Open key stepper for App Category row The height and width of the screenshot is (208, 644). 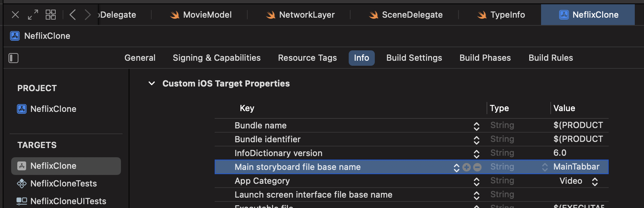coord(477,181)
